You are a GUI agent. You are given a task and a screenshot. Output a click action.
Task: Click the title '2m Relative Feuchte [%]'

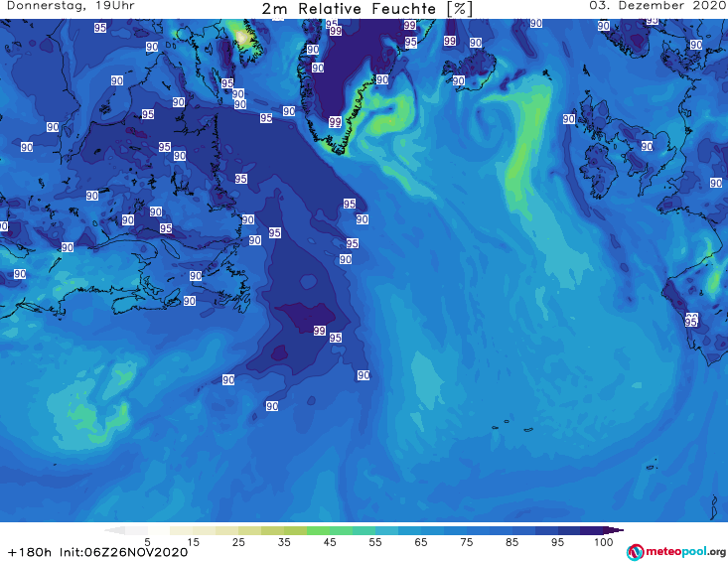pos(366,9)
